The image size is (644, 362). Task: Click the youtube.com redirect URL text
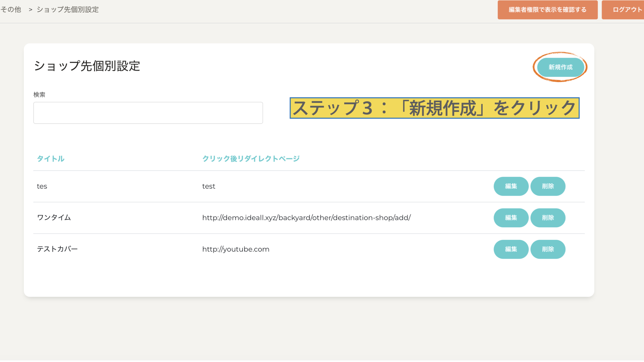[235, 249]
